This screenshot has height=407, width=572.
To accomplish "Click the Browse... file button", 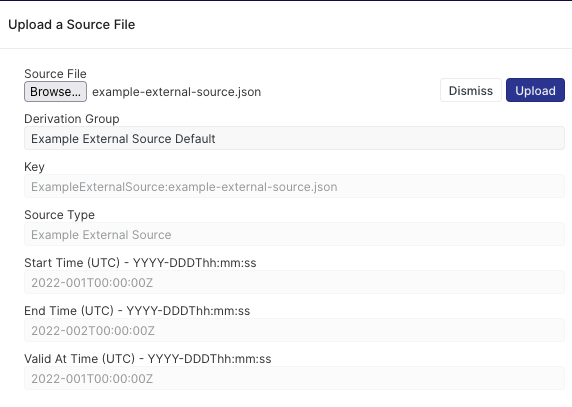I will click(55, 92).
